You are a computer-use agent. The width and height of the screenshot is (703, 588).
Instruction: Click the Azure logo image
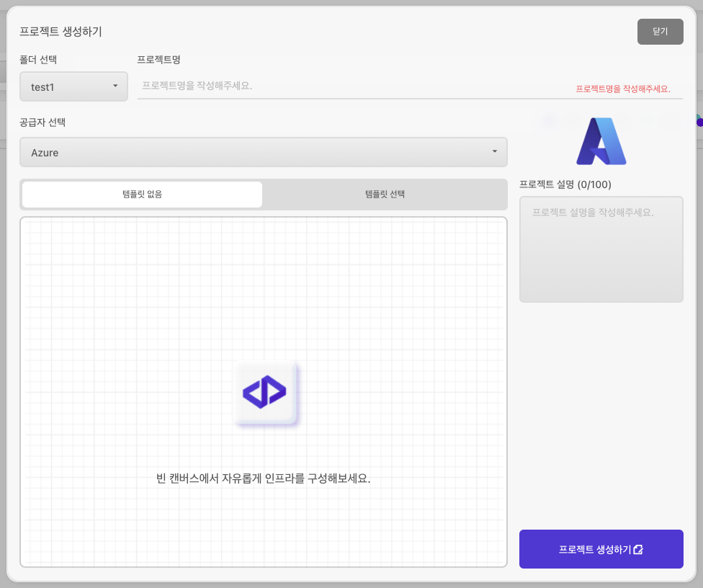[601, 141]
